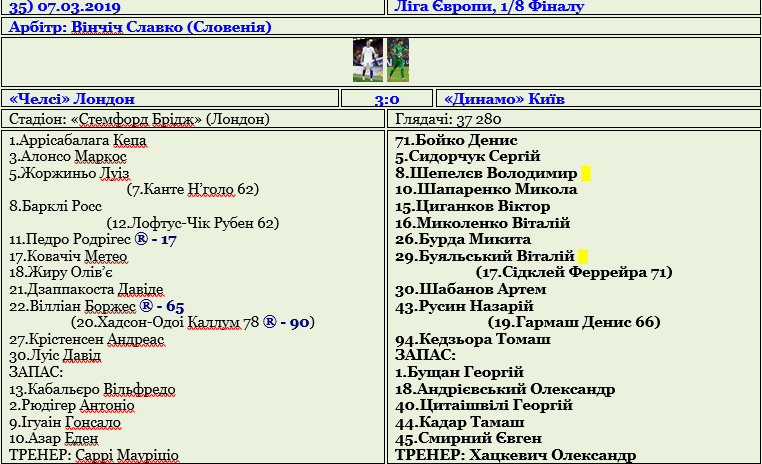Click the green goalkeeper photo thumbnail
The image size is (762, 464).
tap(398, 60)
